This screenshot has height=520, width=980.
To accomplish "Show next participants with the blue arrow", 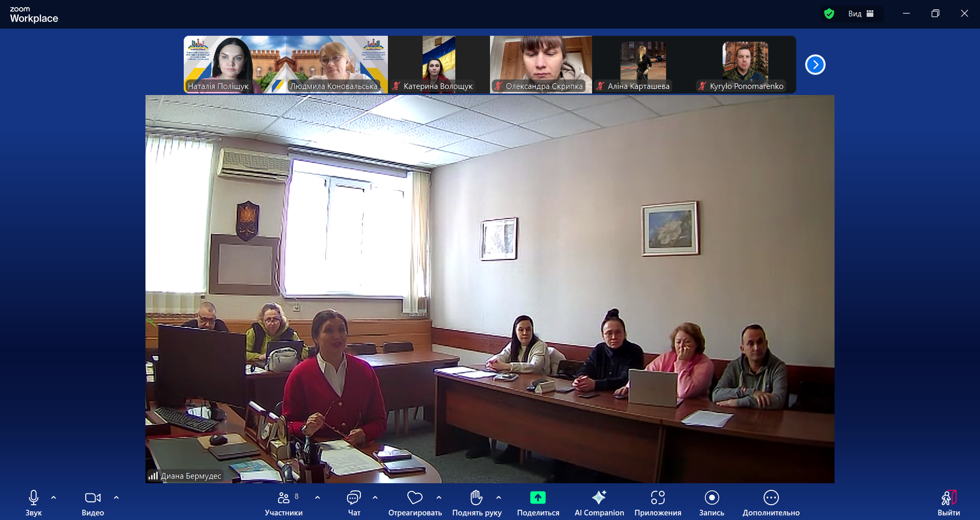I will coord(815,65).
